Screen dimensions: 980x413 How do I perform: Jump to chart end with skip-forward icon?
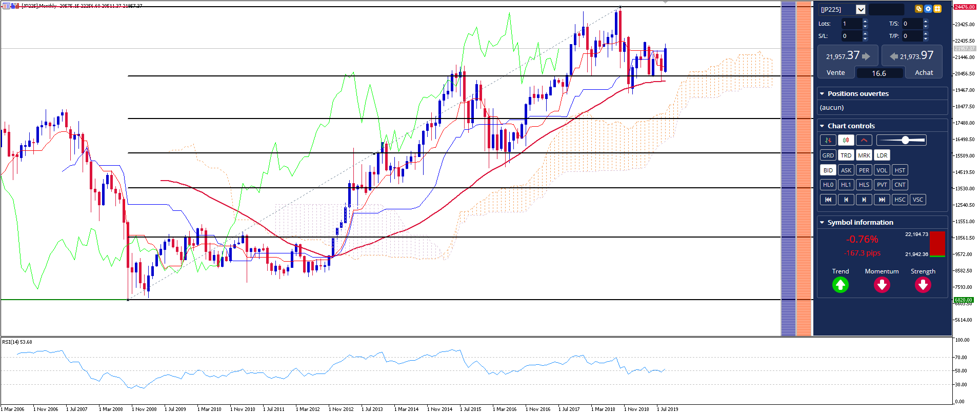click(882, 200)
